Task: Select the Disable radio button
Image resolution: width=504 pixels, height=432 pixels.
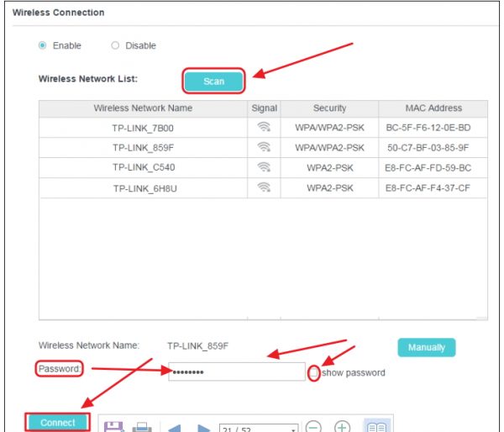Action: click(115, 45)
